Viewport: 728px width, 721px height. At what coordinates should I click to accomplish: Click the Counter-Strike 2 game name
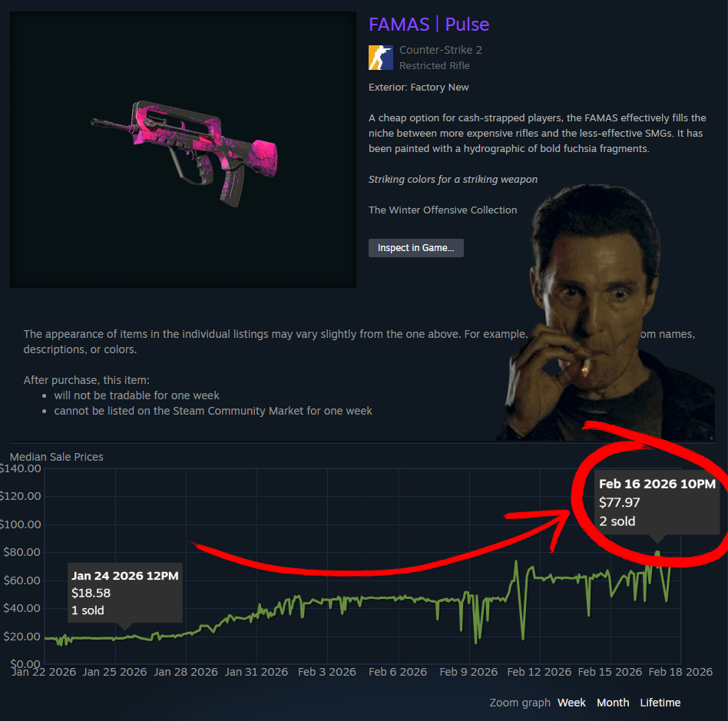pyautogui.click(x=441, y=50)
